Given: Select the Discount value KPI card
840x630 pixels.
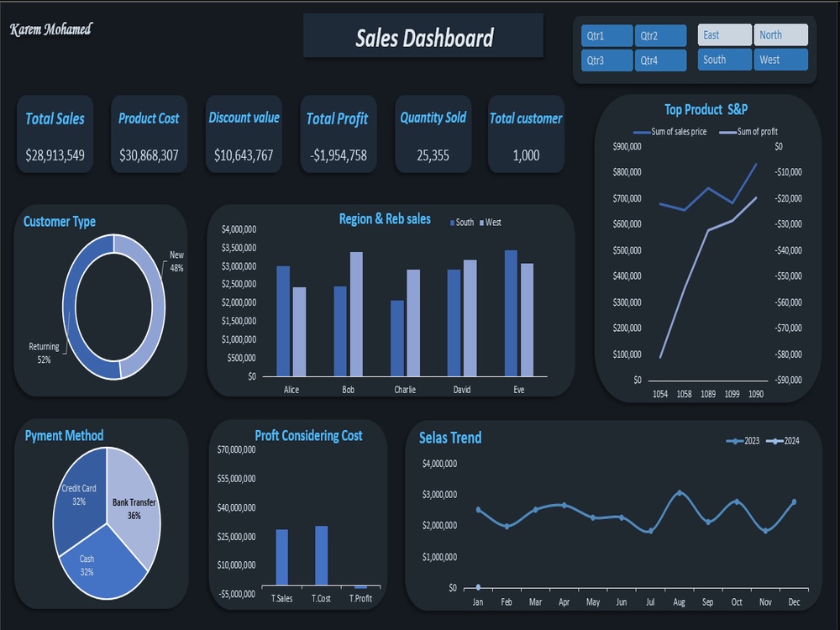Looking at the screenshot, I should pyautogui.click(x=244, y=134).
